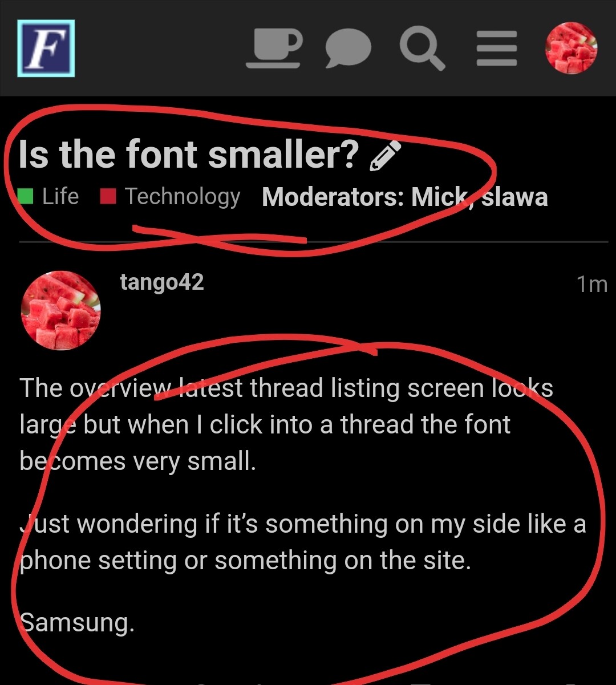The width and height of the screenshot is (616, 685).
Task: Edit the topic title with the pencil icon
Action: point(386,156)
